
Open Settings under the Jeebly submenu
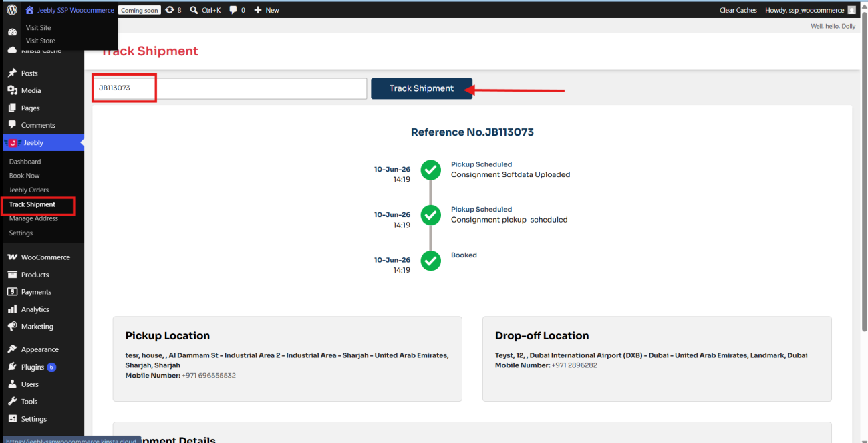21,233
